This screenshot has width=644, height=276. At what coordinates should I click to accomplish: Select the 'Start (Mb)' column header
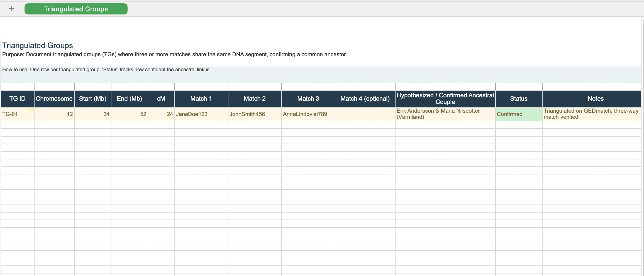[x=93, y=99]
